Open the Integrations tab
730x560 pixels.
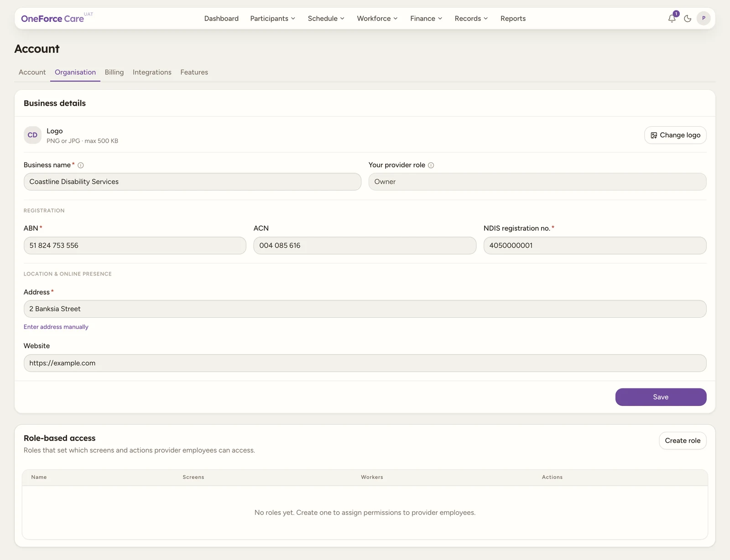coord(152,72)
